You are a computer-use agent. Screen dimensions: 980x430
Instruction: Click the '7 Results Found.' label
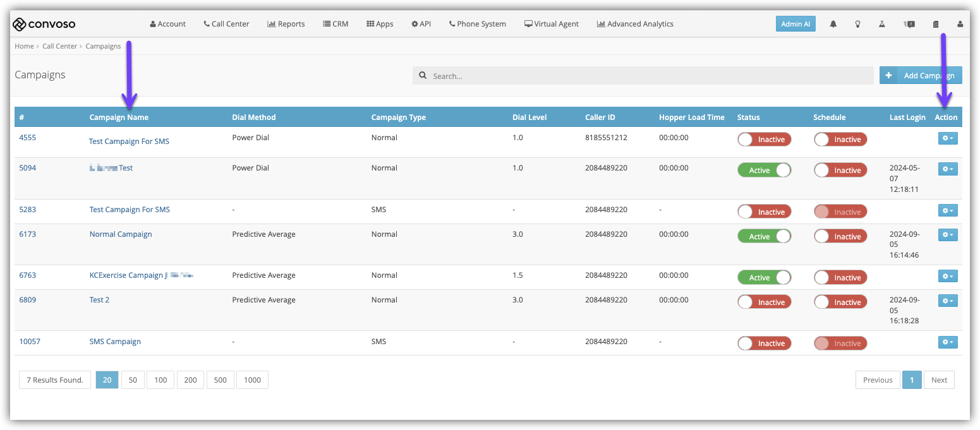point(55,379)
